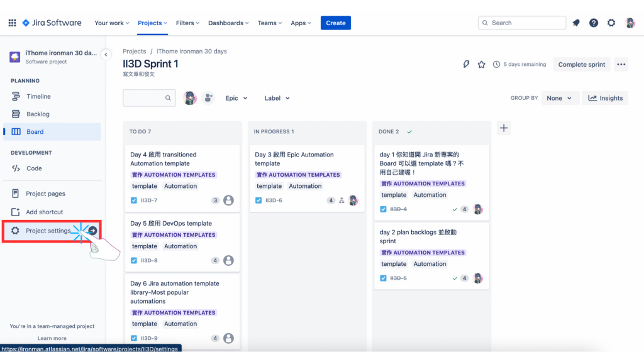Go to Timeline in the sidebar

[52, 96]
